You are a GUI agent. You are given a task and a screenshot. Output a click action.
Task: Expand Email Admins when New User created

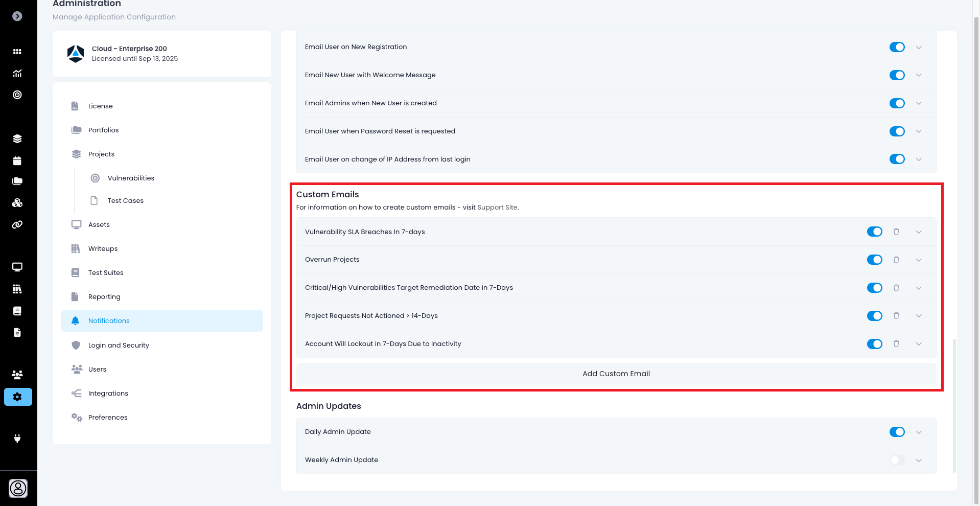(x=919, y=103)
